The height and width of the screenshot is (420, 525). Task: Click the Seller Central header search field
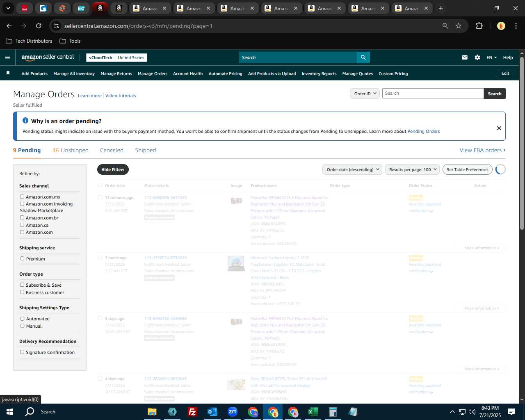298,57
